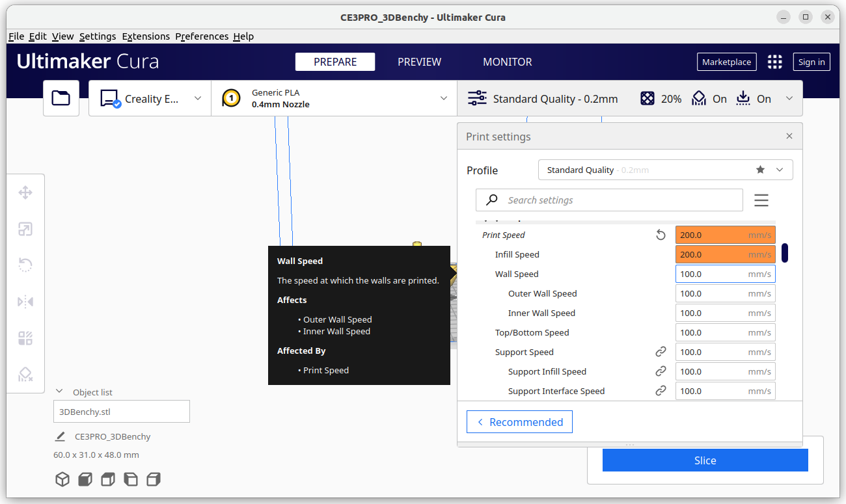Switch to 3D perspective view cube
Viewport: 846px width, 504px height.
62,480
